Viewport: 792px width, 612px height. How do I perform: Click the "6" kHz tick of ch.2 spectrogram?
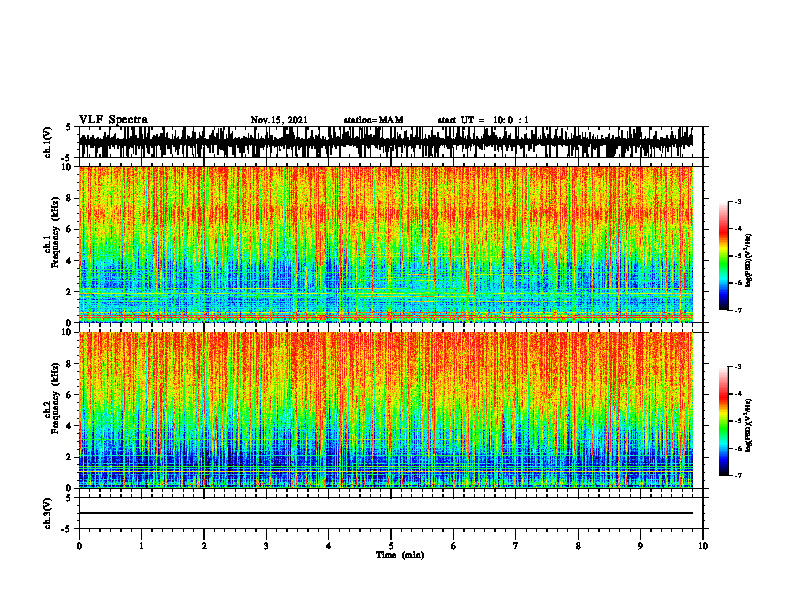(x=69, y=395)
